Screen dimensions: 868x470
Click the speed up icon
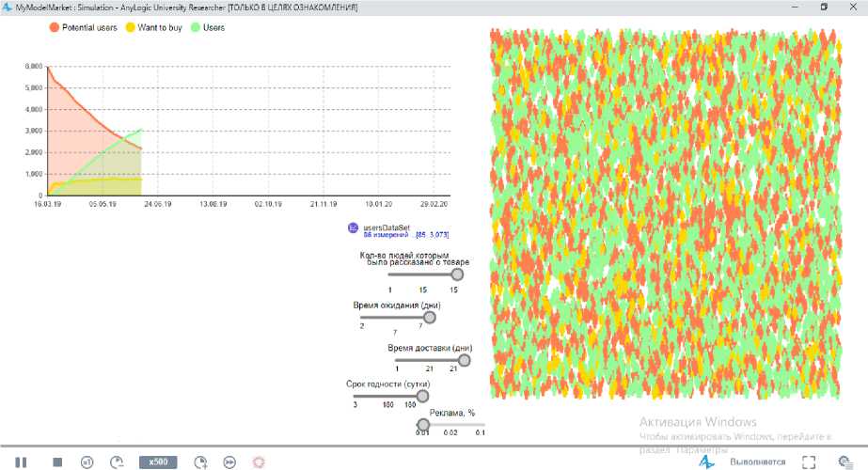pyautogui.click(x=200, y=462)
